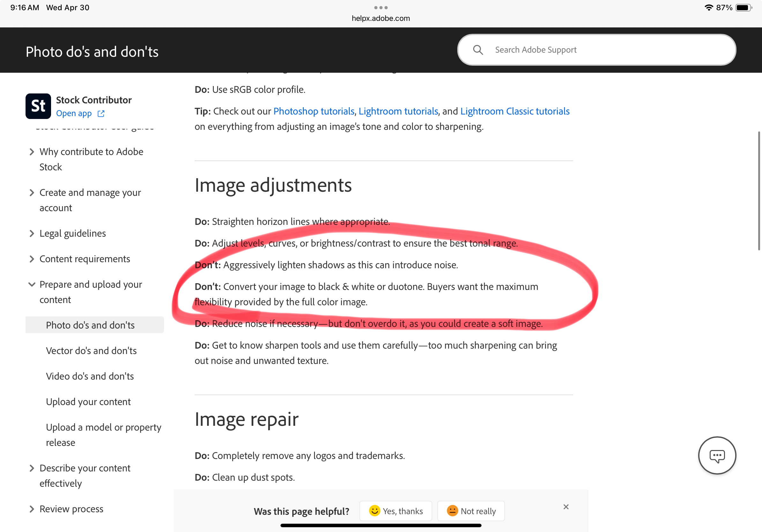Open the Stock Contributor St app icon
762x532 pixels.
pyautogui.click(x=38, y=106)
